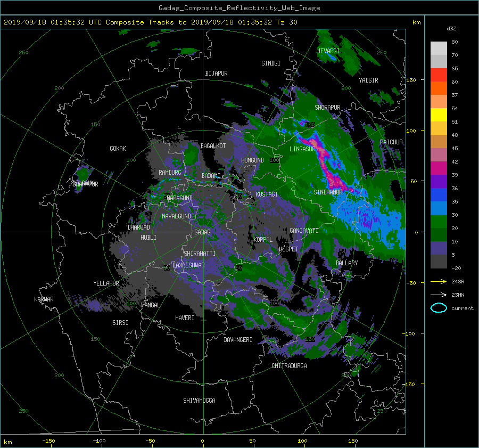Click the HUNGUND city label
The image size is (479, 448).
click(x=252, y=160)
